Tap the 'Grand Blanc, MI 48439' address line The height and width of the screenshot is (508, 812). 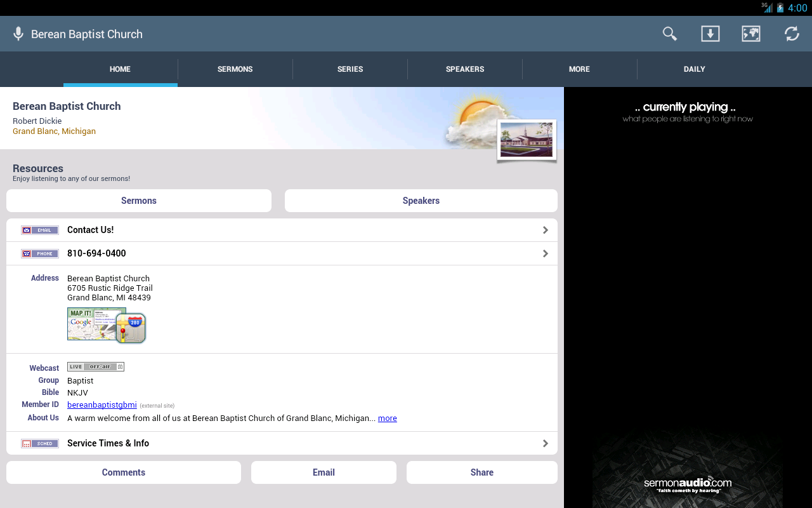click(x=109, y=298)
